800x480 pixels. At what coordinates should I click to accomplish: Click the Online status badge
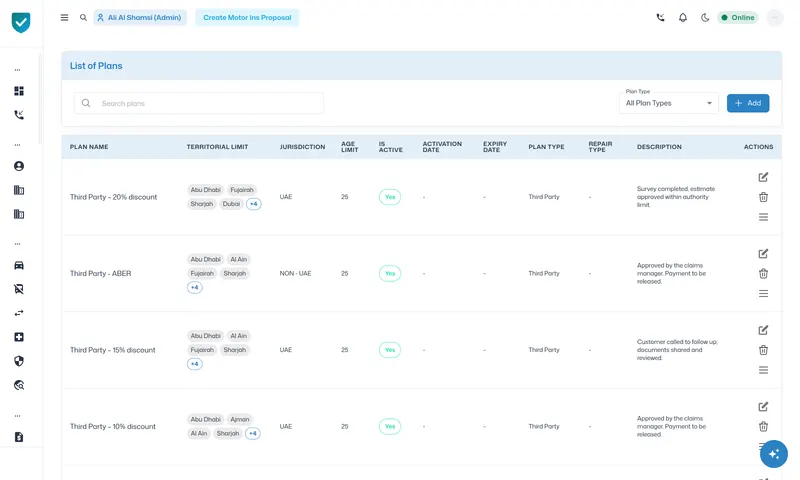point(738,17)
